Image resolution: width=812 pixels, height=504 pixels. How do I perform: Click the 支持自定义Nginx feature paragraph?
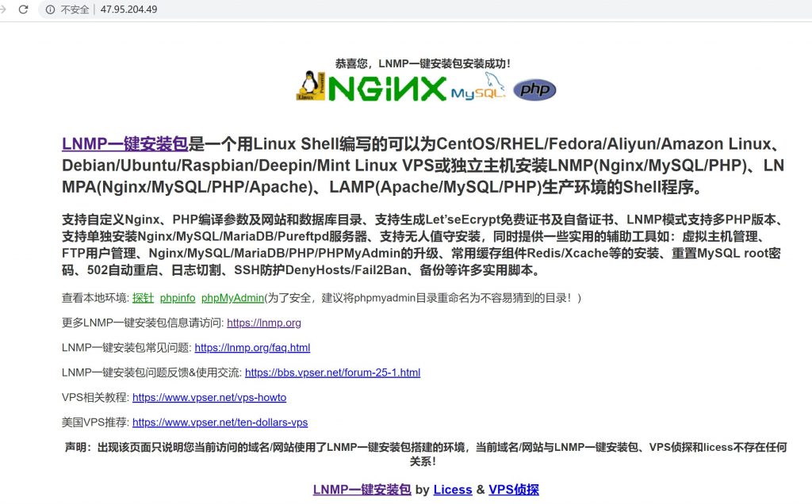(423, 245)
